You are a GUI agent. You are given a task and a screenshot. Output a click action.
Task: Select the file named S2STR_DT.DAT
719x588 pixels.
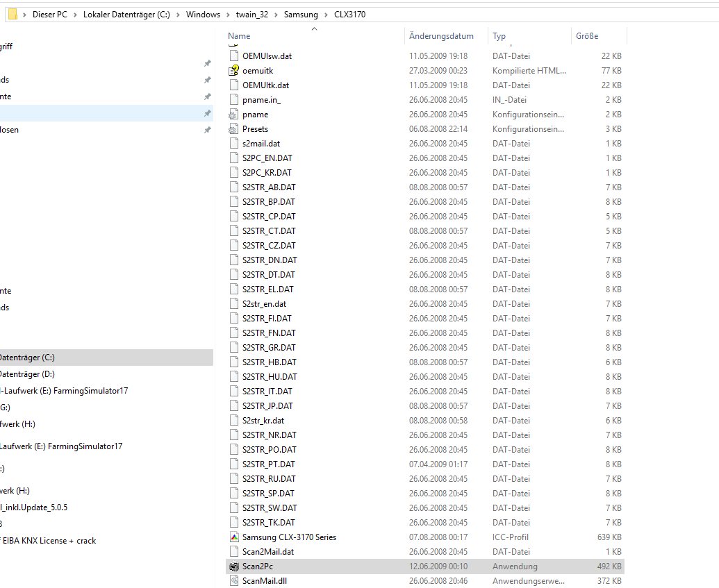point(269,274)
